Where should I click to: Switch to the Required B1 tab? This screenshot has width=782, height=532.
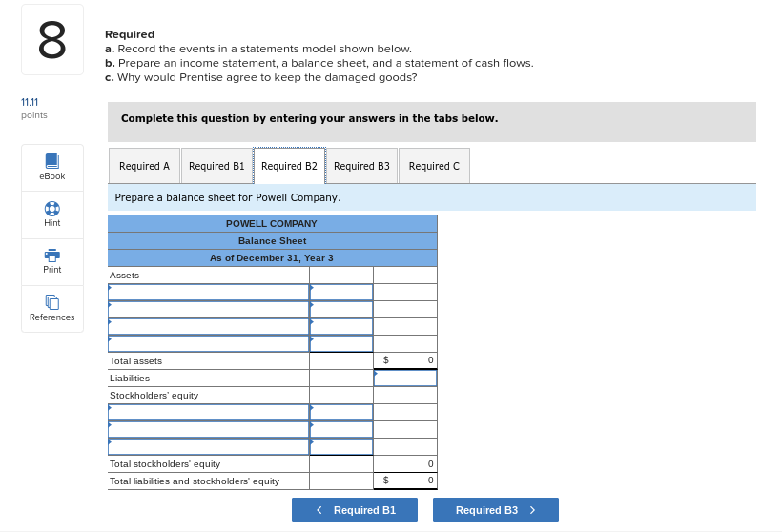coord(216,166)
